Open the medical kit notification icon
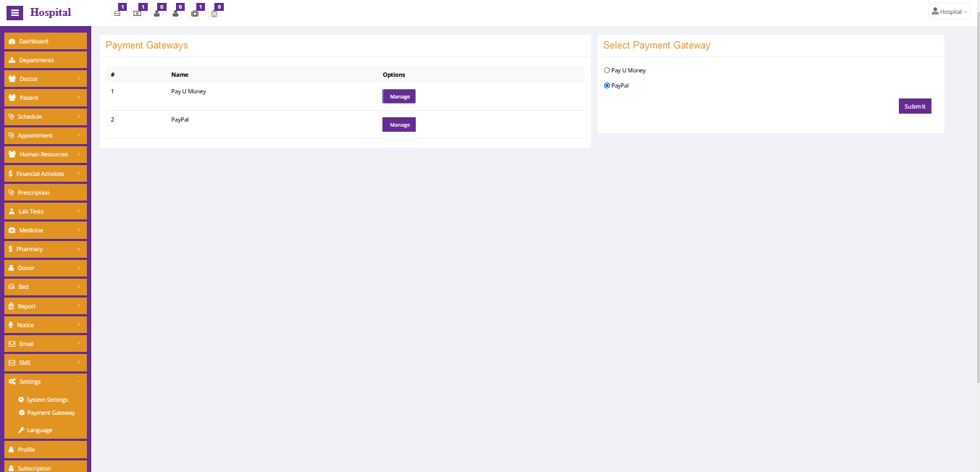The width and height of the screenshot is (980, 472). point(195,13)
